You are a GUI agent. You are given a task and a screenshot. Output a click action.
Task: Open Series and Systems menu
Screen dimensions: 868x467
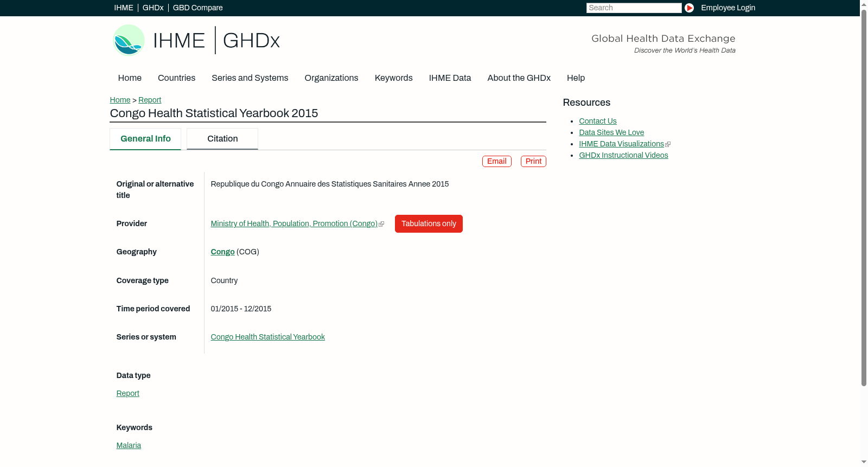click(250, 78)
